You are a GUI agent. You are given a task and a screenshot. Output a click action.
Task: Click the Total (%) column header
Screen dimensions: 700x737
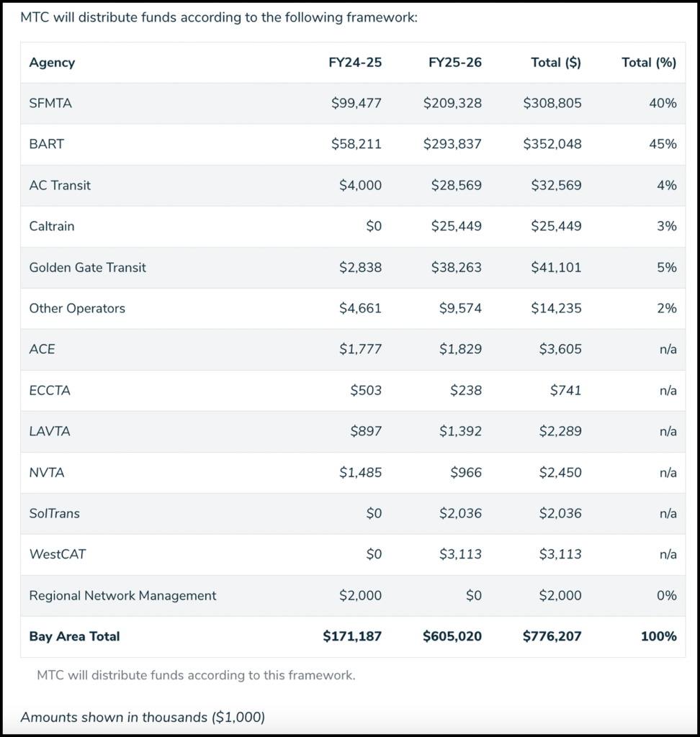coord(648,63)
